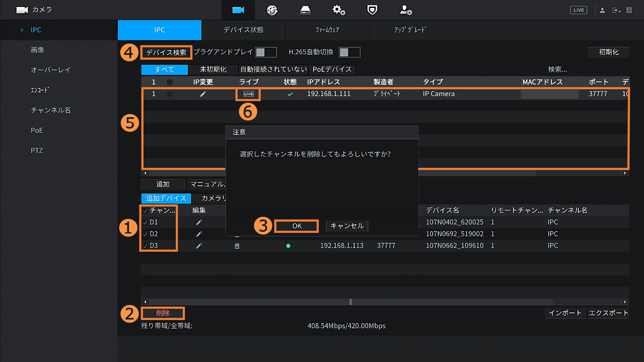Uncheck the D2 channel checkbox
The image size is (644, 362).
coord(145,234)
